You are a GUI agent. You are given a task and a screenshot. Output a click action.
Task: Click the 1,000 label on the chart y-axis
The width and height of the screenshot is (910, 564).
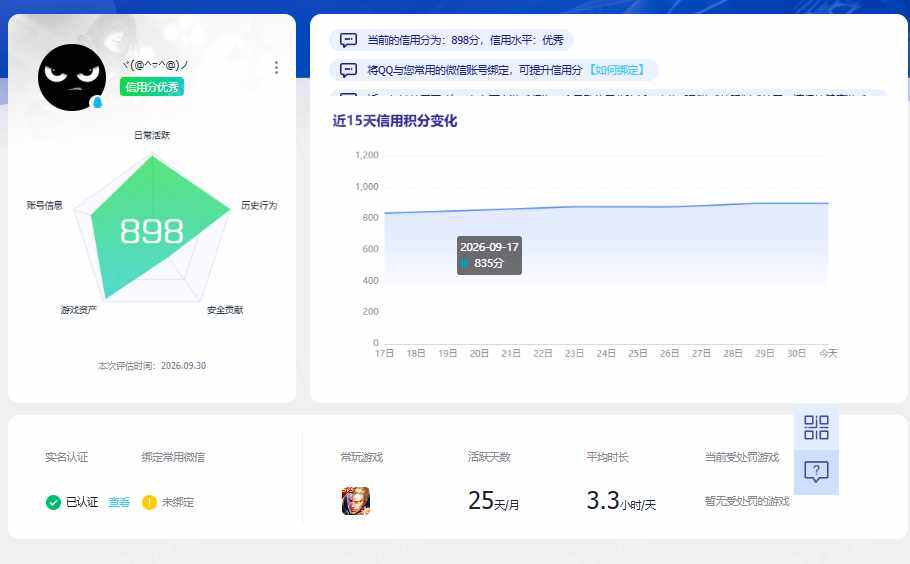367,186
